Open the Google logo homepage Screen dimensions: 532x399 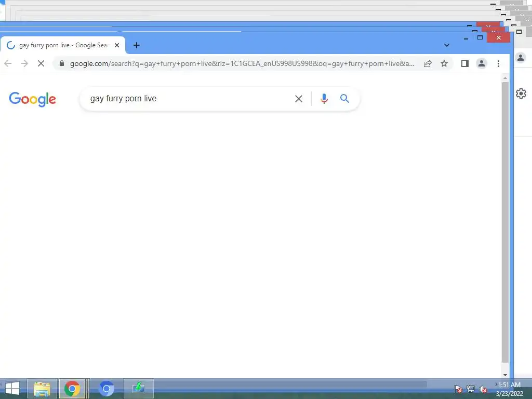(33, 99)
